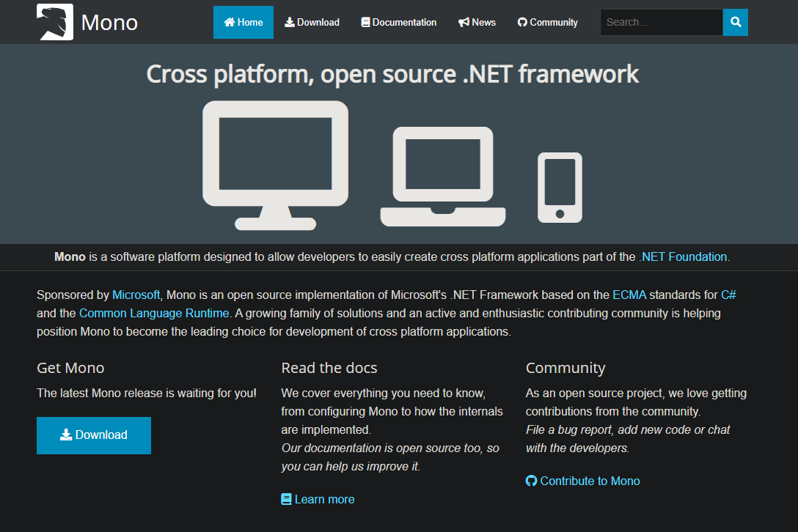Image resolution: width=798 pixels, height=532 pixels.
Task: Open the Common Language Runtime link
Action: point(154,314)
